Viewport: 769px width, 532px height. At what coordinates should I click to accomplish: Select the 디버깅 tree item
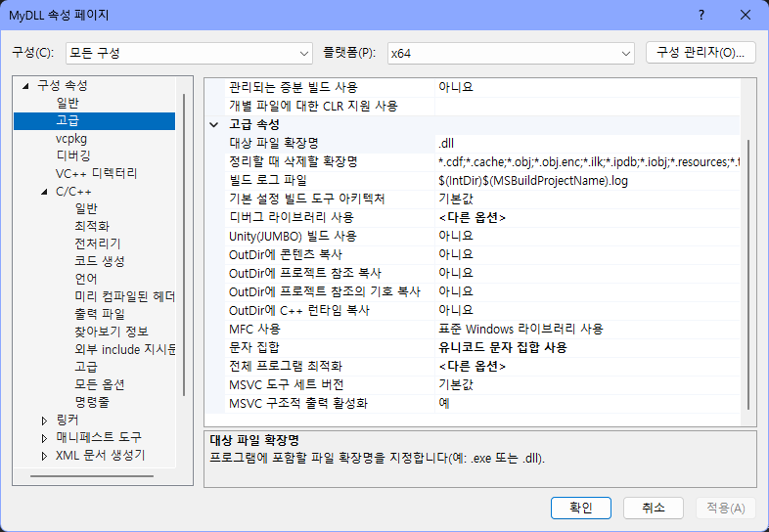click(x=73, y=155)
